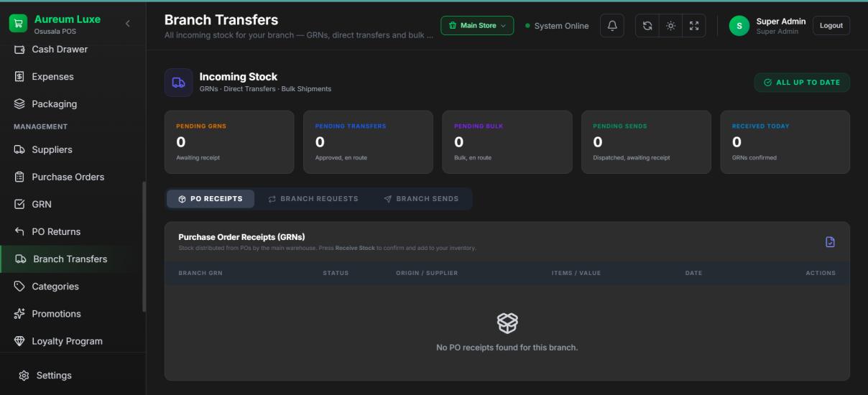This screenshot has width=868, height=395.
Task: Navigate to Purchase Orders
Action: (x=72, y=177)
